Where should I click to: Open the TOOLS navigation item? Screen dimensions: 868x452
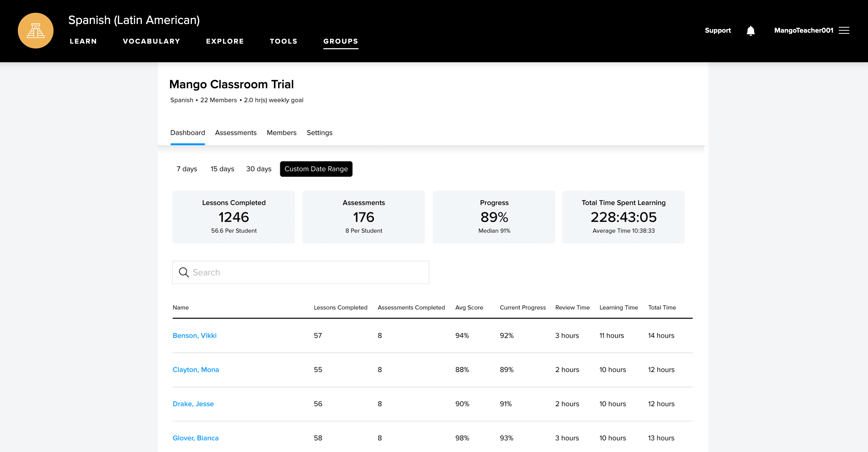click(x=283, y=41)
